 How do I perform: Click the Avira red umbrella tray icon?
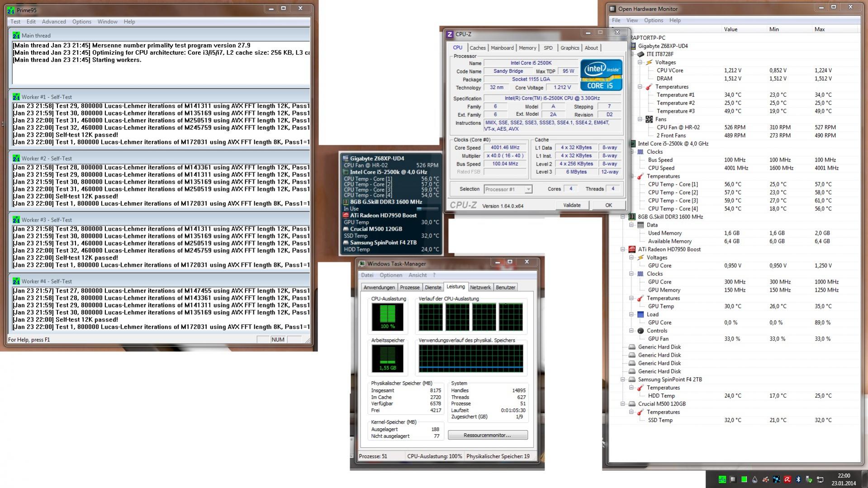click(787, 479)
